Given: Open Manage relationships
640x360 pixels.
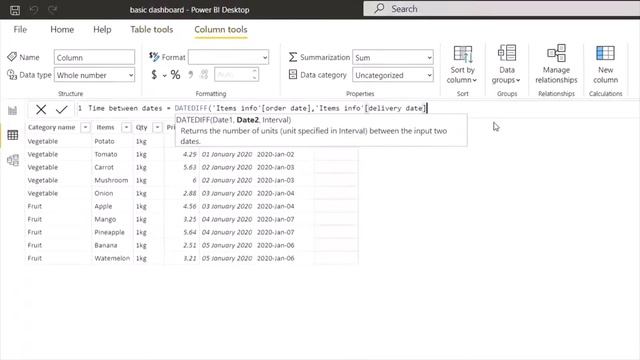Looking at the screenshot, I should click(x=556, y=64).
